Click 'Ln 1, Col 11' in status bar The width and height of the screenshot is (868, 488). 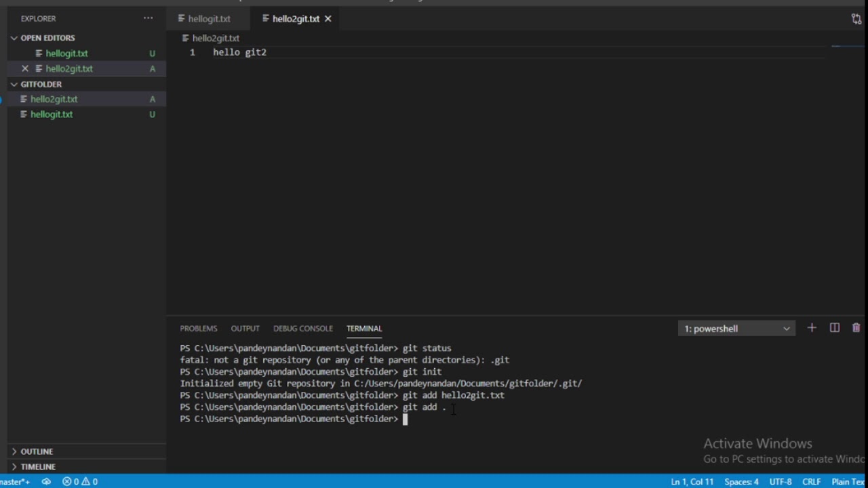[692, 482]
